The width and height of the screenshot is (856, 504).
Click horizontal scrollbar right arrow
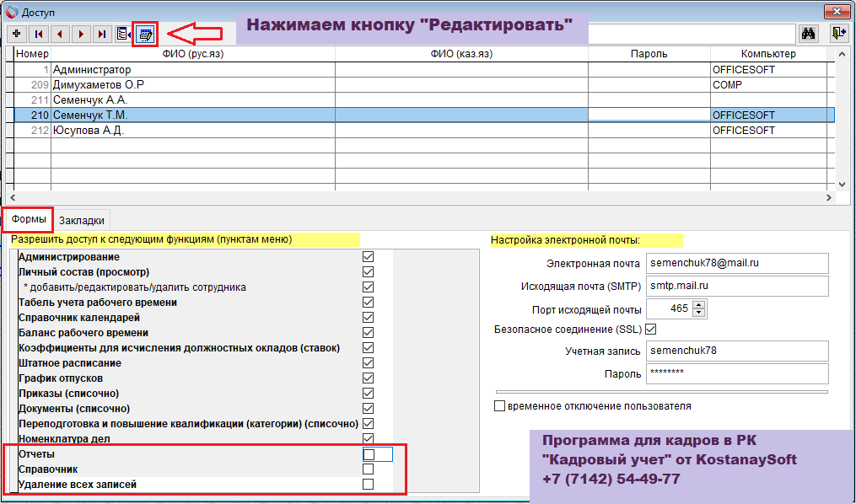click(829, 197)
